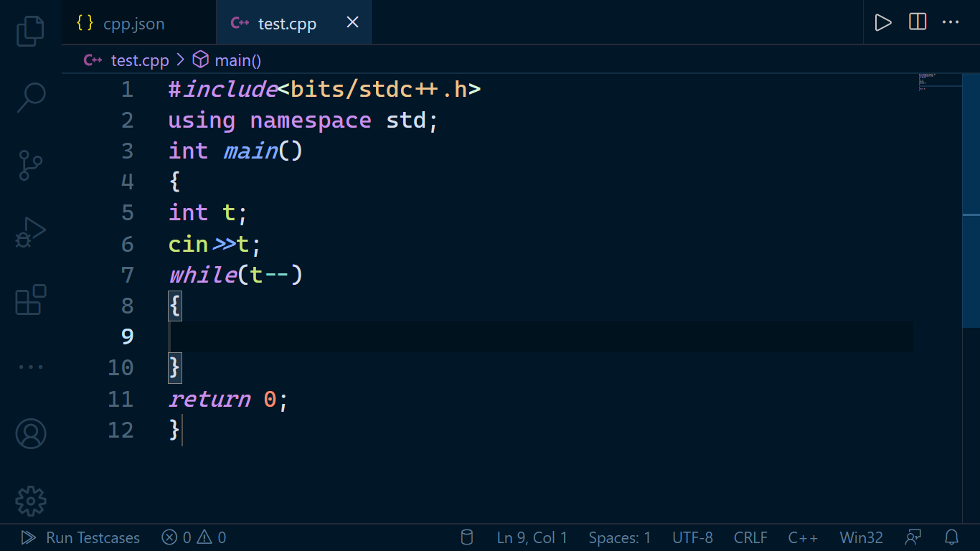980x551 pixels.
Task: Open the Explorer view in activity bar
Action: (30, 30)
